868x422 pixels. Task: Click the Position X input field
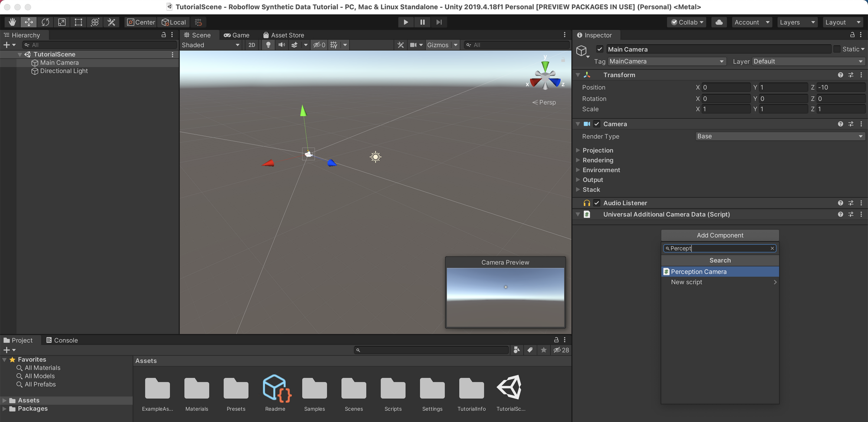coord(726,87)
